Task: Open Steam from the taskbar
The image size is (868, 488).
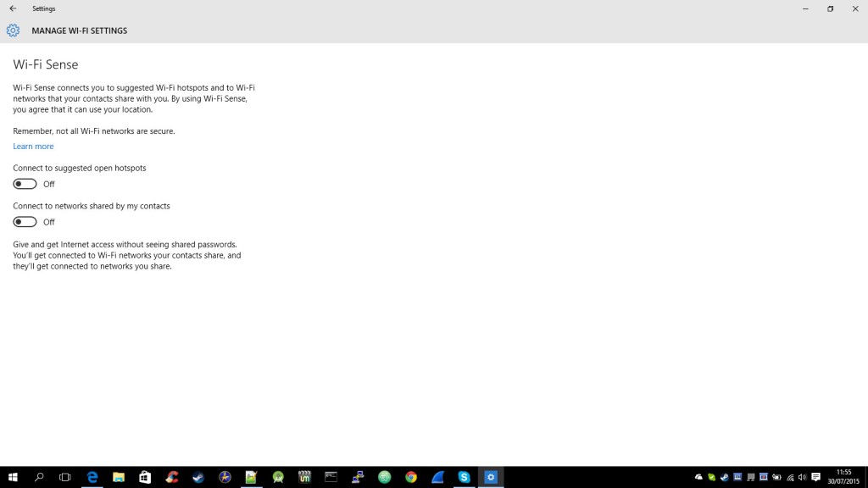Action: point(198,477)
